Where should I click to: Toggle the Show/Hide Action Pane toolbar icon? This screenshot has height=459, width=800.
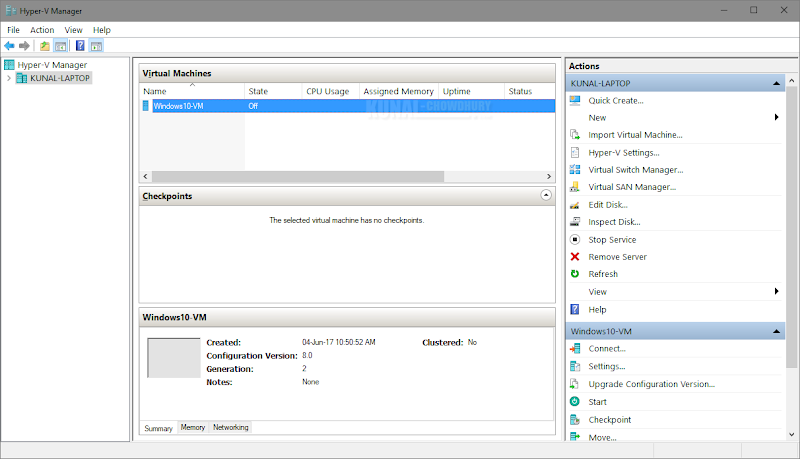(x=96, y=46)
